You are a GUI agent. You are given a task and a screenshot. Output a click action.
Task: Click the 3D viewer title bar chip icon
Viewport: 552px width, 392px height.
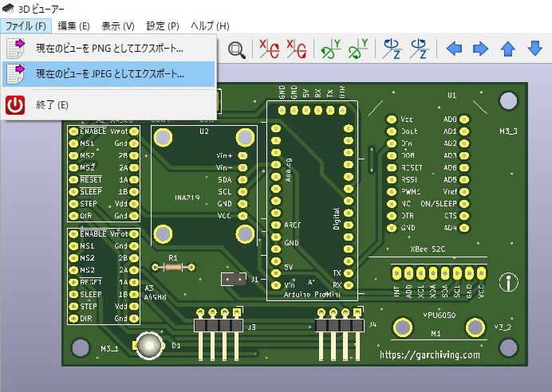click(8, 8)
